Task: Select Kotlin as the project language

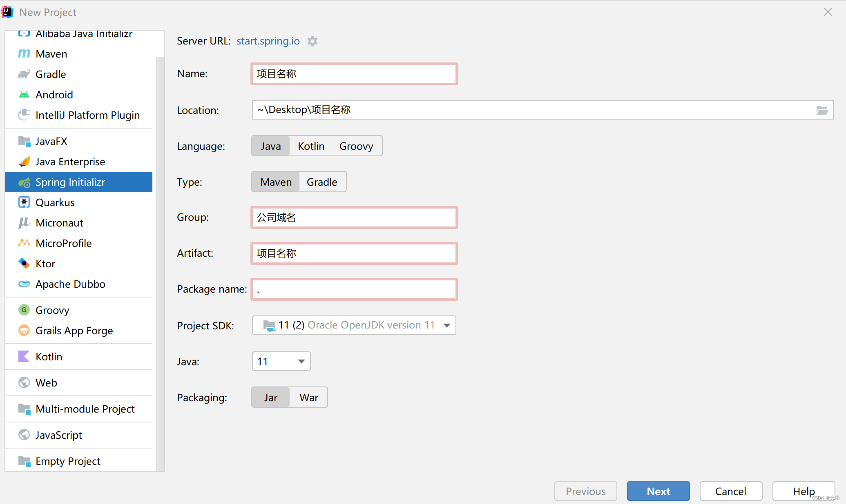Action: [x=311, y=146]
